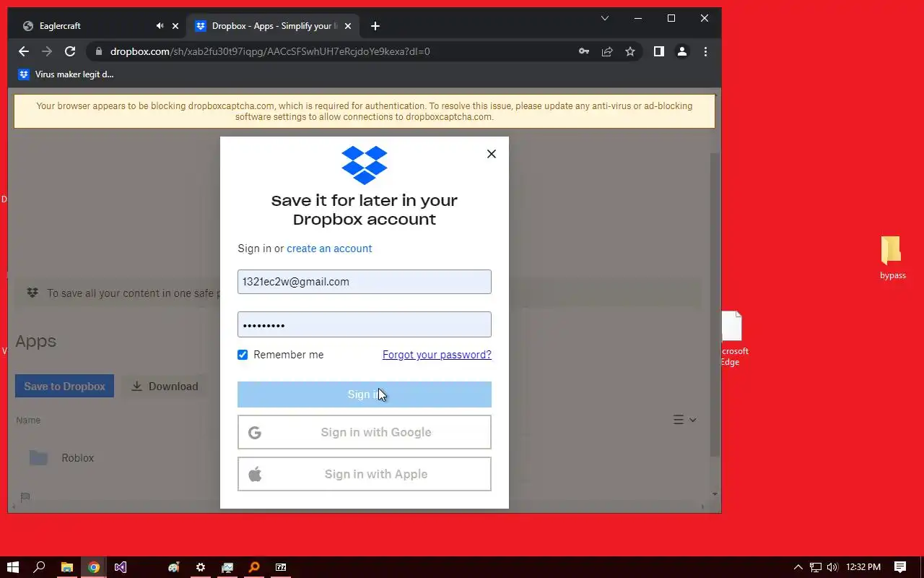Viewport: 924px width, 578px height.
Task: Uncheck the Remember me checkbox
Action: coord(243,355)
